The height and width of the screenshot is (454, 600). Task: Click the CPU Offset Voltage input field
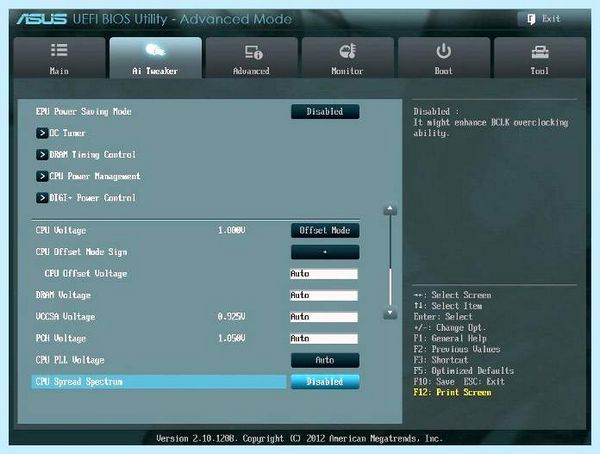[x=324, y=274]
